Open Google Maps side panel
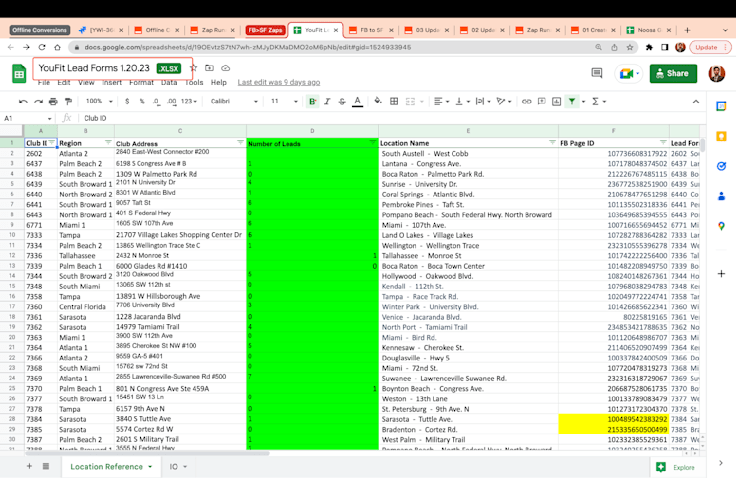The height and width of the screenshot is (478, 736). 721,226
